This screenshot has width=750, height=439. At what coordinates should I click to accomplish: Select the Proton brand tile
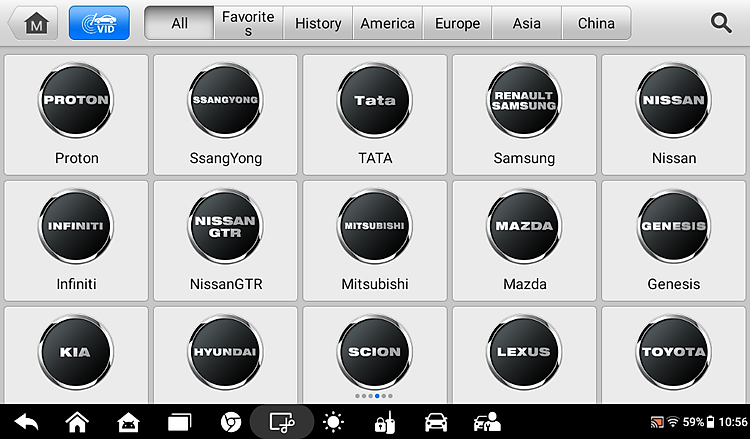click(x=76, y=115)
